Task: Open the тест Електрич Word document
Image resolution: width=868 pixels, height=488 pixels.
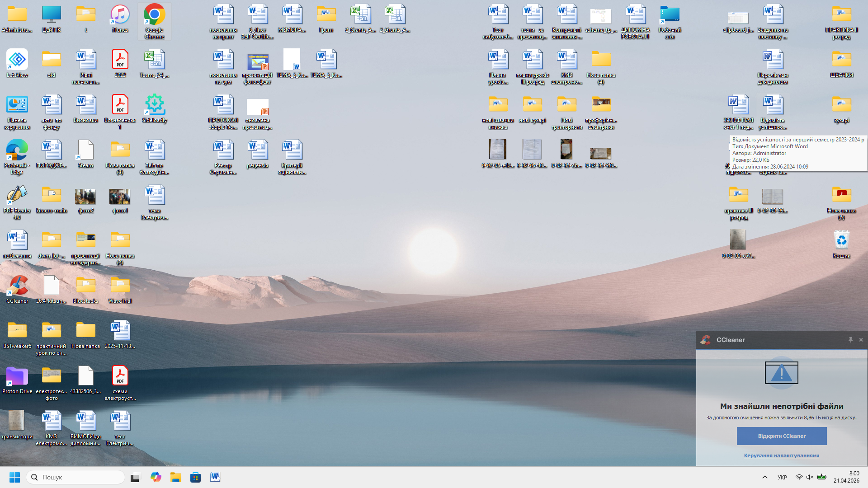Action: pos(120,428)
